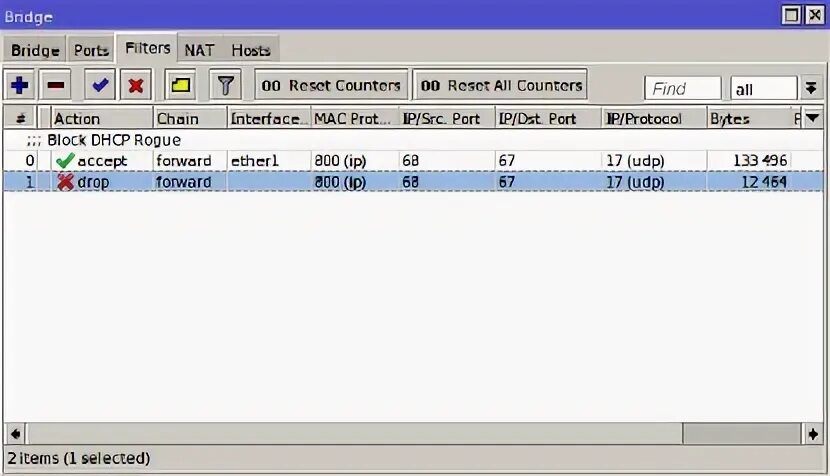This screenshot has height=476, width=830.
Task: Sort by Bytes column header
Action: 748,118
